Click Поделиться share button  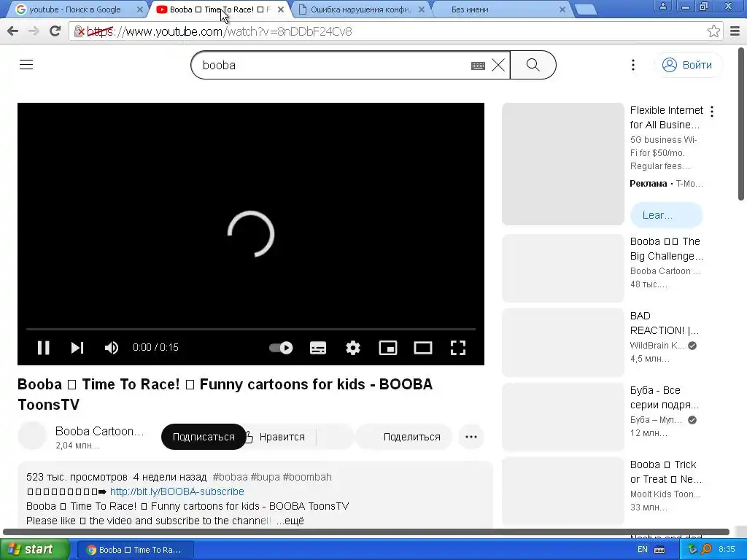pos(404,437)
